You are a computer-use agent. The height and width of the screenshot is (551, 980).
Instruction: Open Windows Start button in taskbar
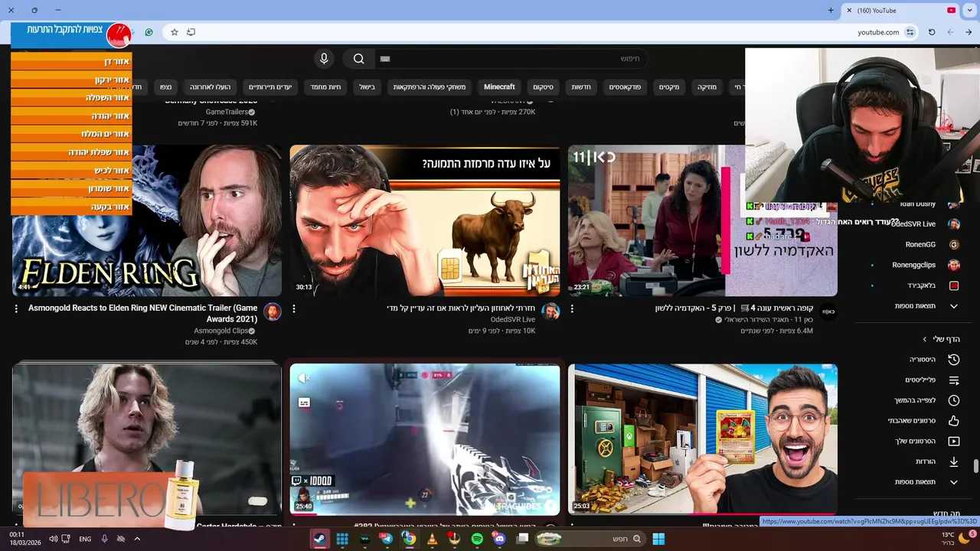coord(658,539)
